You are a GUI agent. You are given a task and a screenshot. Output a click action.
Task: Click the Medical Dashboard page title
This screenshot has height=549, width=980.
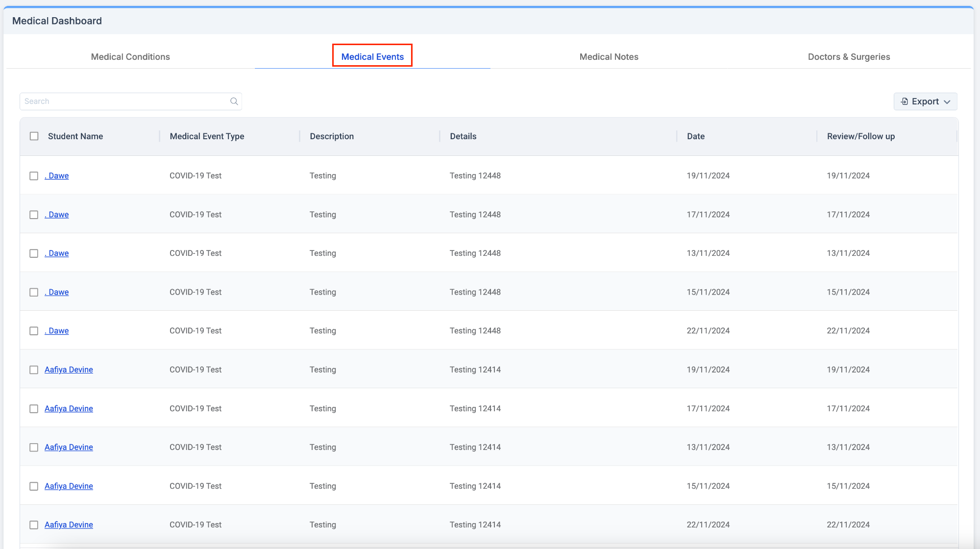coord(57,21)
